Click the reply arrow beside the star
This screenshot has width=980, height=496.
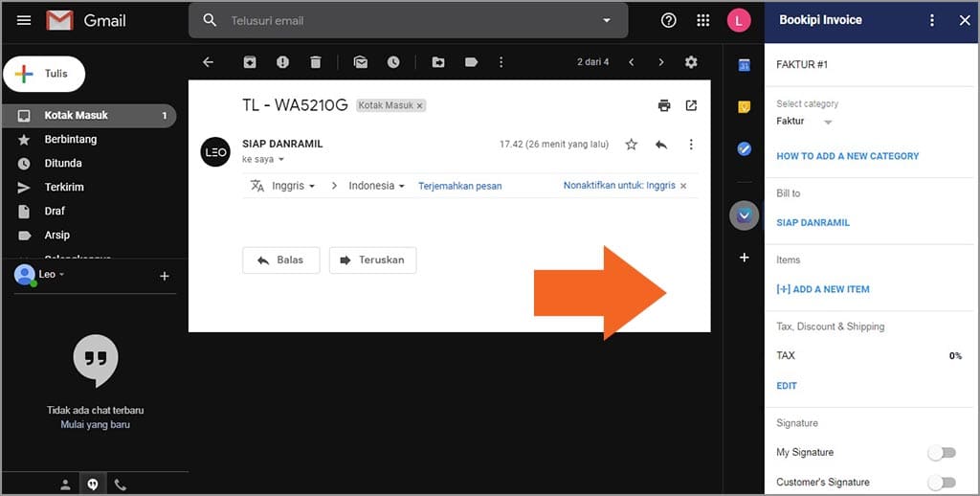pyautogui.click(x=661, y=145)
